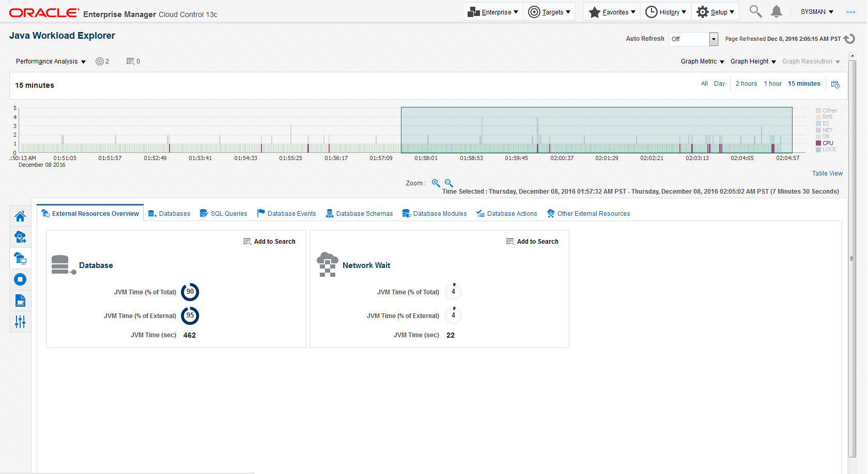Screen dimensions: 868x474
Task: Refresh the page with the circular arrow
Action: coord(849,39)
